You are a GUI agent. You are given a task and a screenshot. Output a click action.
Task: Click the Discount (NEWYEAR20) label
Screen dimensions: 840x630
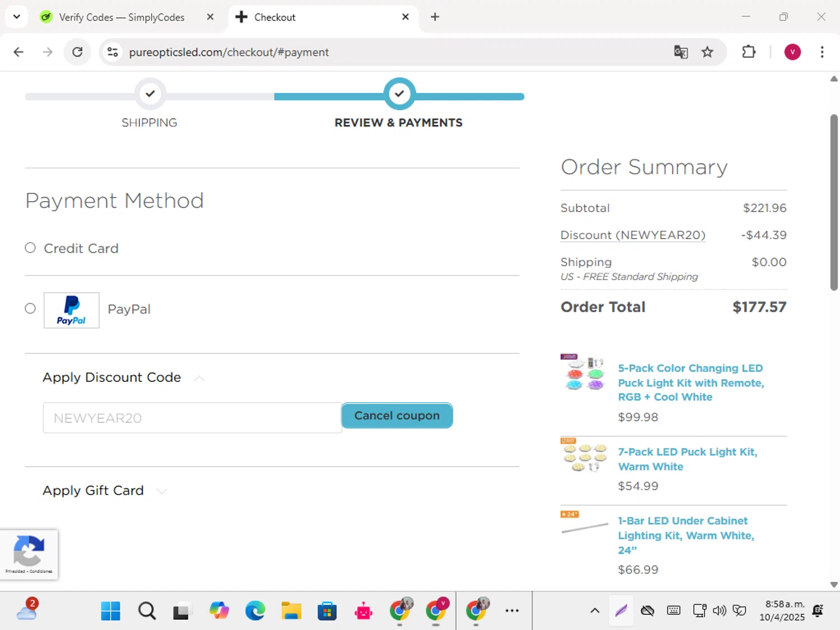[633, 235]
